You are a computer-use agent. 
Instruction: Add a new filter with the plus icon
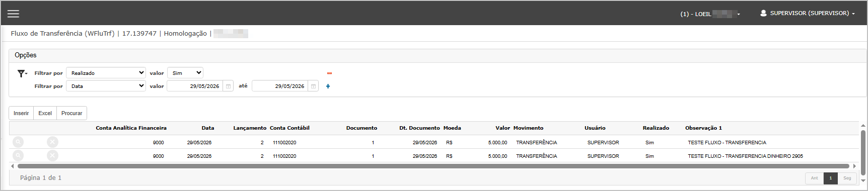[x=328, y=86]
